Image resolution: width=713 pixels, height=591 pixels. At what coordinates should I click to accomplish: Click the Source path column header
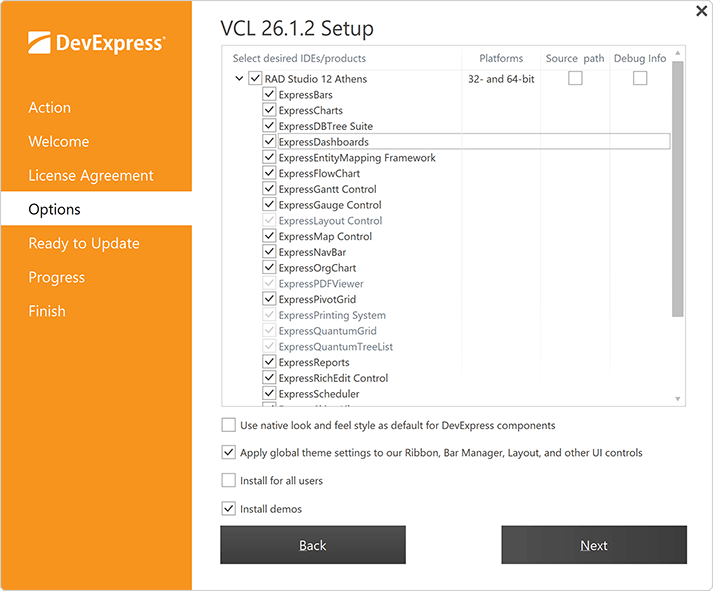pos(575,58)
